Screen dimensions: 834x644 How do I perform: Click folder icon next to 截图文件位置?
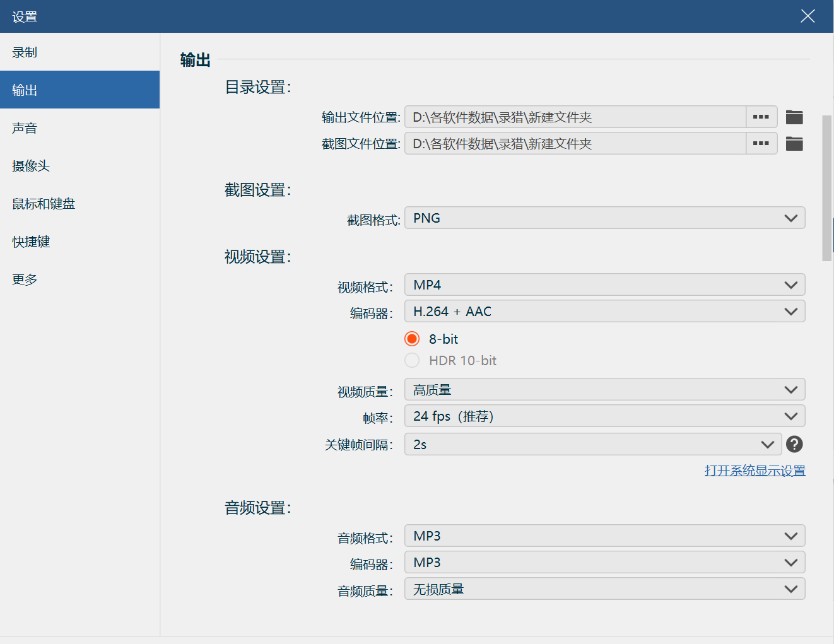pos(794,143)
